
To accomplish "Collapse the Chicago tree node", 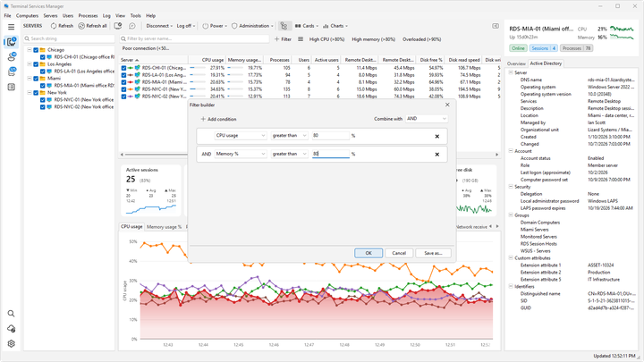I will [x=30, y=50].
